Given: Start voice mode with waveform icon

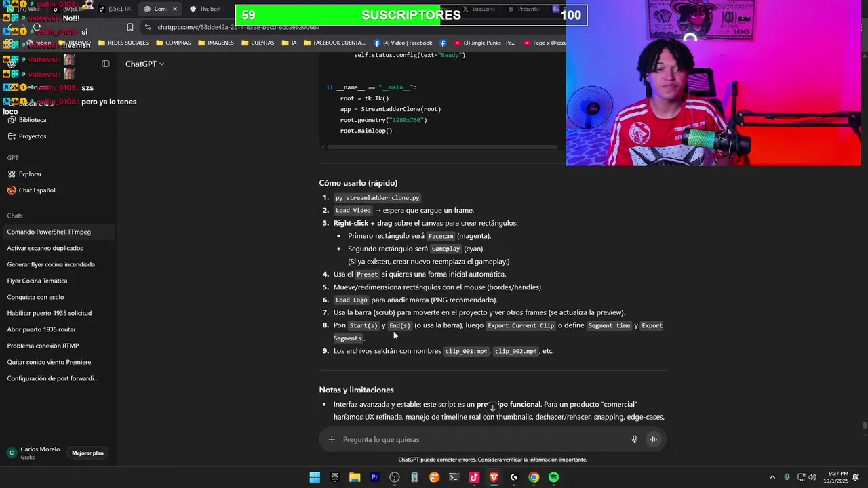Looking at the screenshot, I should 654,439.
